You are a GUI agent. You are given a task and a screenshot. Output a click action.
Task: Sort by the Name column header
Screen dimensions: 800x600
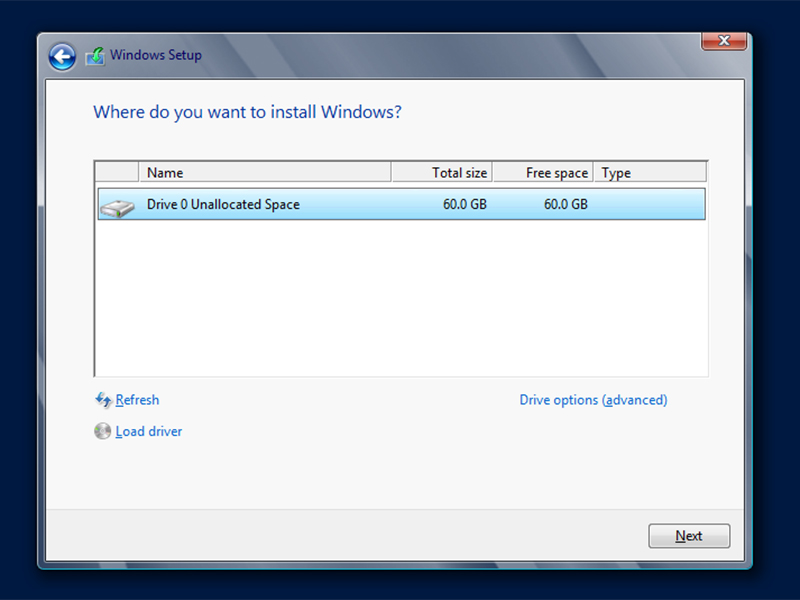tap(265, 172)
